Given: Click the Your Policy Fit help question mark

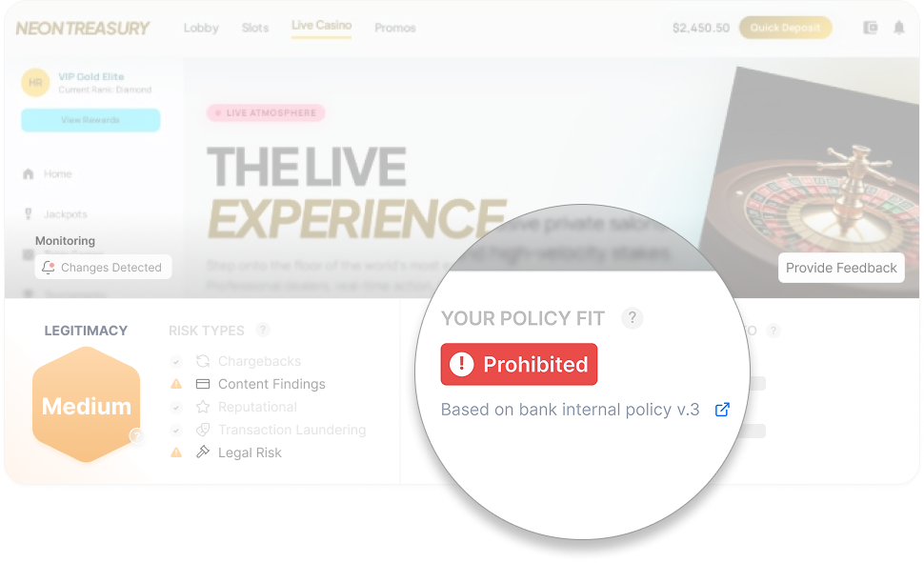Looking at the screenshot, I should [632, 318].
